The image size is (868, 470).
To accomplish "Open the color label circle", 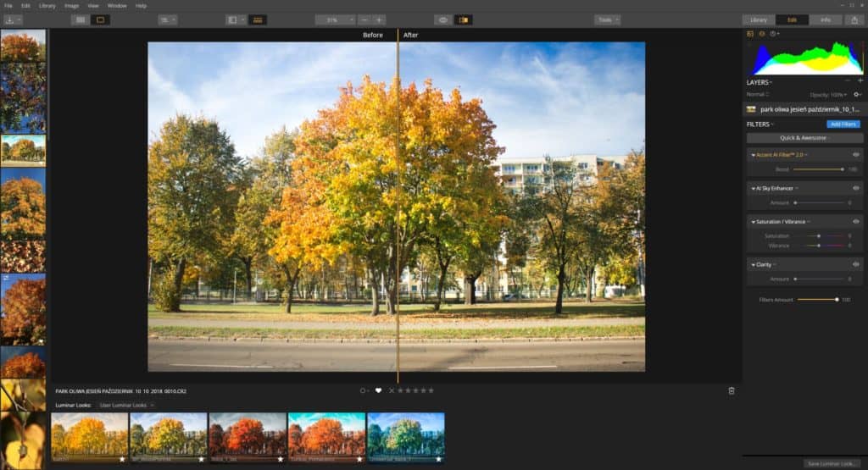I will (363, 390).
